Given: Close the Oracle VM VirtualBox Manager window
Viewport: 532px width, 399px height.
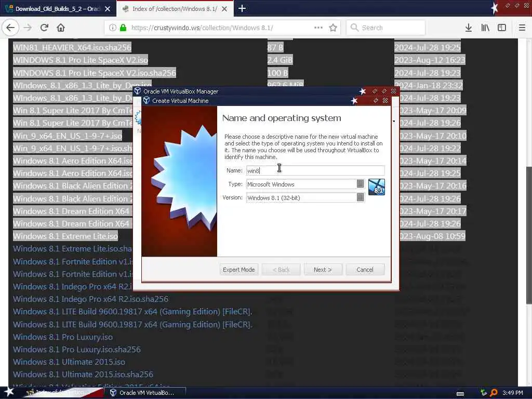Looking at the screenshot, I should click(x=394, y=91).
